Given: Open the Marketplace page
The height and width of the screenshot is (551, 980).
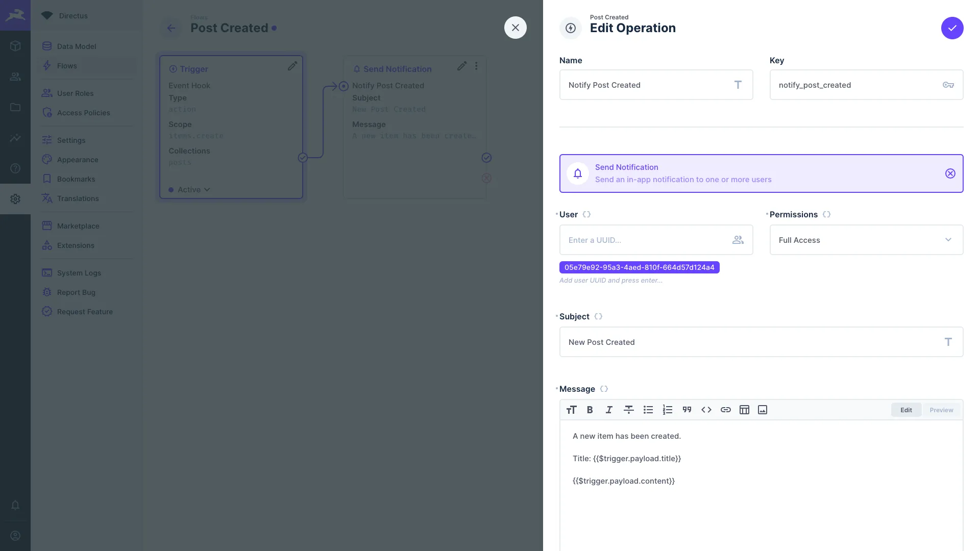Looking at the screenshot, I should coord(87,226).
